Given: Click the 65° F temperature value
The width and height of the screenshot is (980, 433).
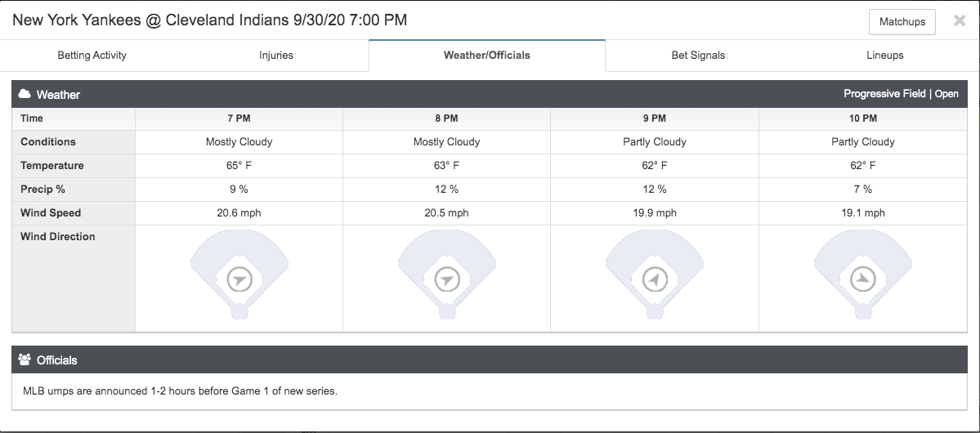Looking at the screenshot, I should tap(239, 166).
